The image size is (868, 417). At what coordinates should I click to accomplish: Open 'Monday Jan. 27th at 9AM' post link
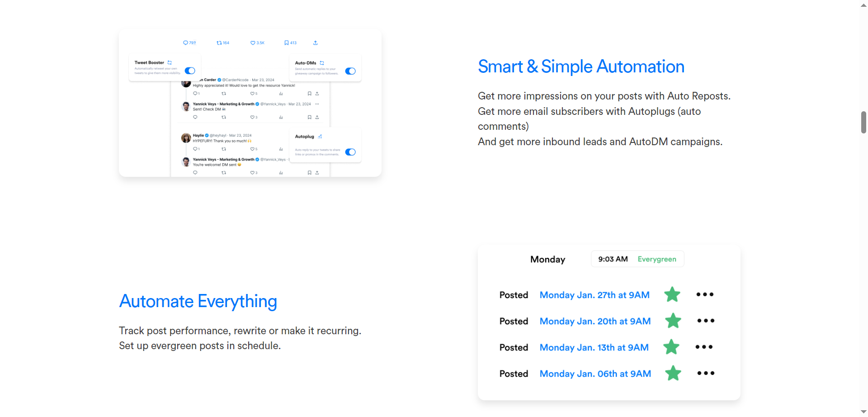point(594,295)
